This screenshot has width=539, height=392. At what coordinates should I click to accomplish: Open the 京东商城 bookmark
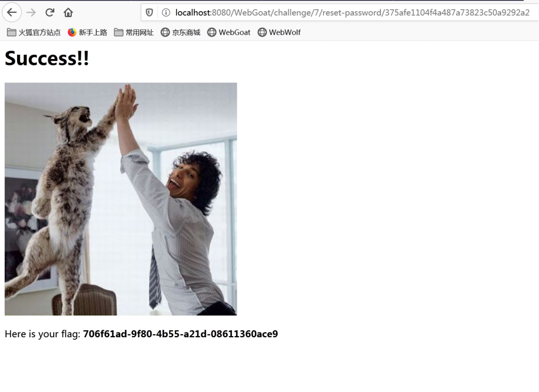tap(180, 32)
